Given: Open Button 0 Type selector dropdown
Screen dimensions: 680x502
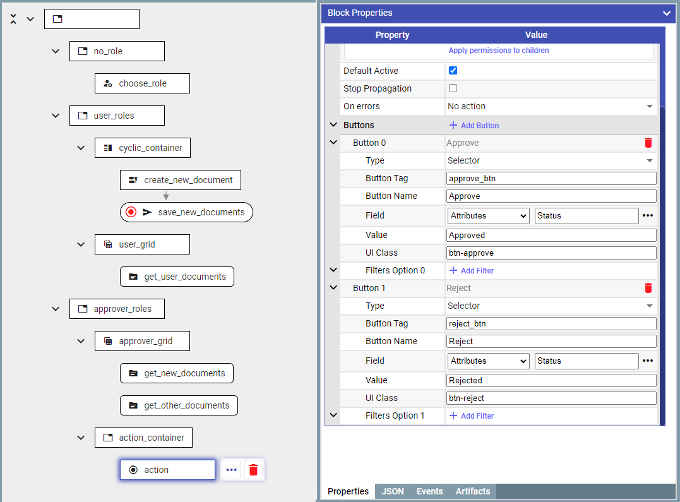Looking at the screenshot, I should click(x=550, y=161).
